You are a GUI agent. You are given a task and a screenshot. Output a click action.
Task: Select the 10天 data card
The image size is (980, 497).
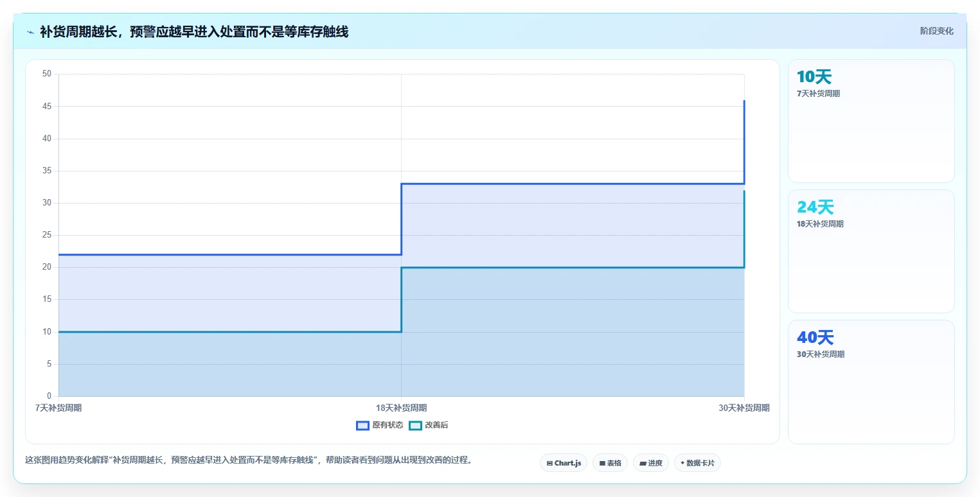click(871, 121)
